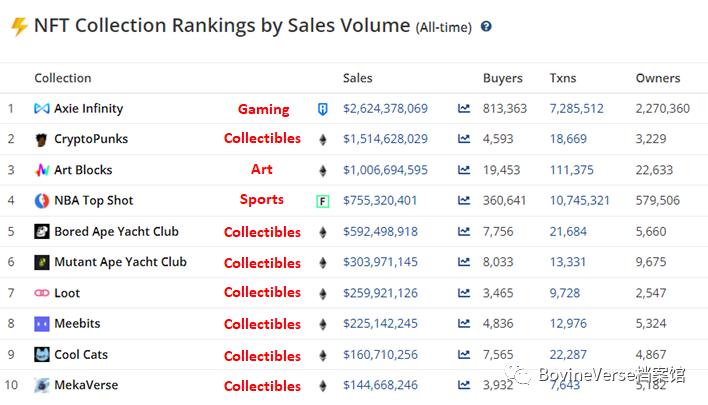
Task: Click the Ronin blockchain icon for Axie Infinity
Action: 322,109
